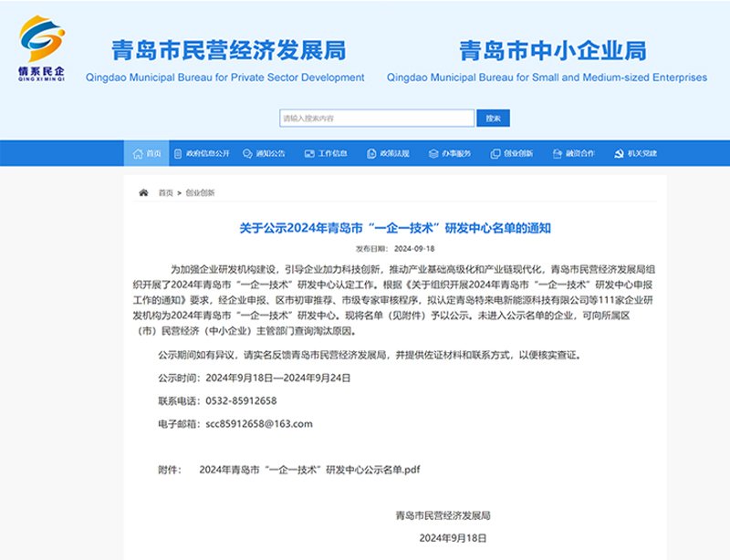Click the 政策法规 icon in nav bar
This screenshot has height=560, width=730.
tap(371, 153)
